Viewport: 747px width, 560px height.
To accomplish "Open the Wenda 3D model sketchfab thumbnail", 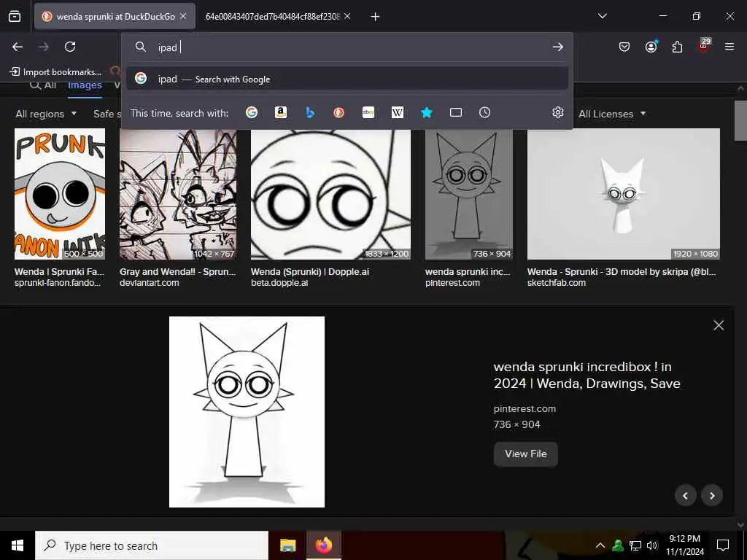I will pyautogui.click(x=623, y=194).
